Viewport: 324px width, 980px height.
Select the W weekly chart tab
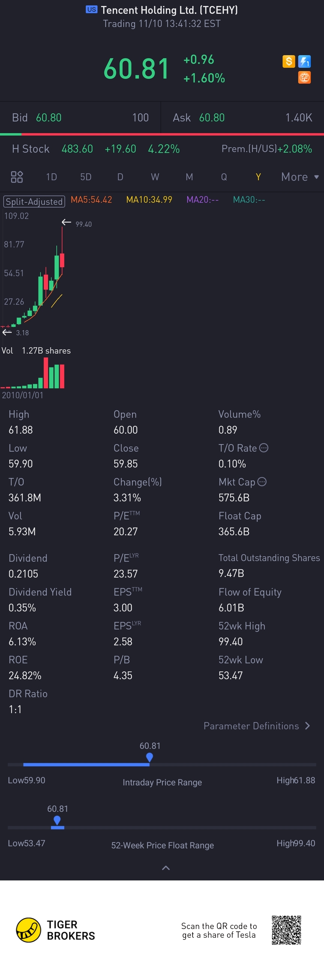click(x=154, y=177)
